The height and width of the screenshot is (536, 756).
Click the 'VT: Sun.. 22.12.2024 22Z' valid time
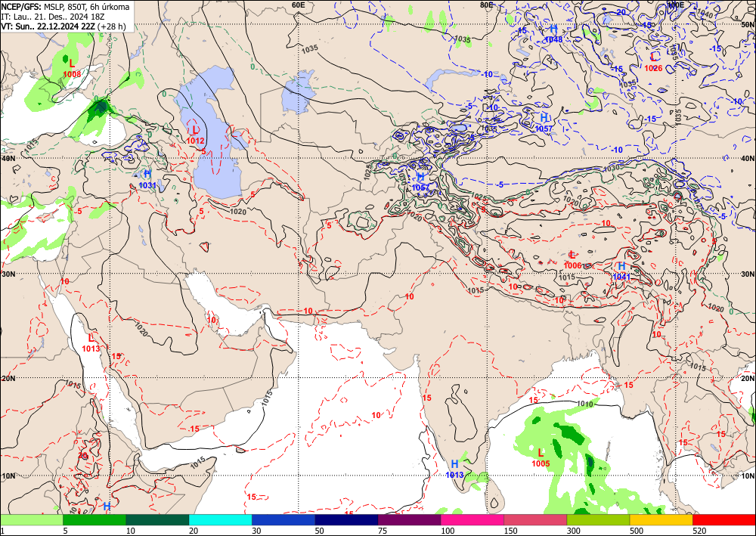[48, 26]
